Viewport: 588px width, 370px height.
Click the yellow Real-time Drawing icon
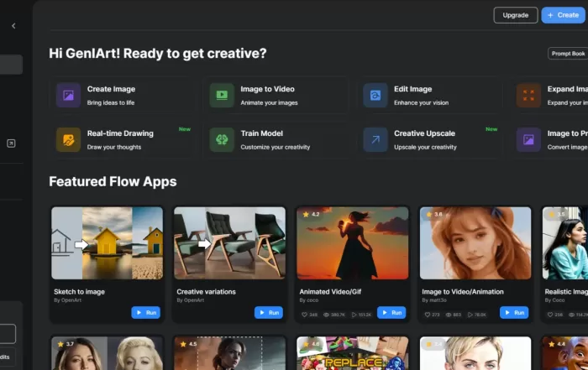[68, 139]
